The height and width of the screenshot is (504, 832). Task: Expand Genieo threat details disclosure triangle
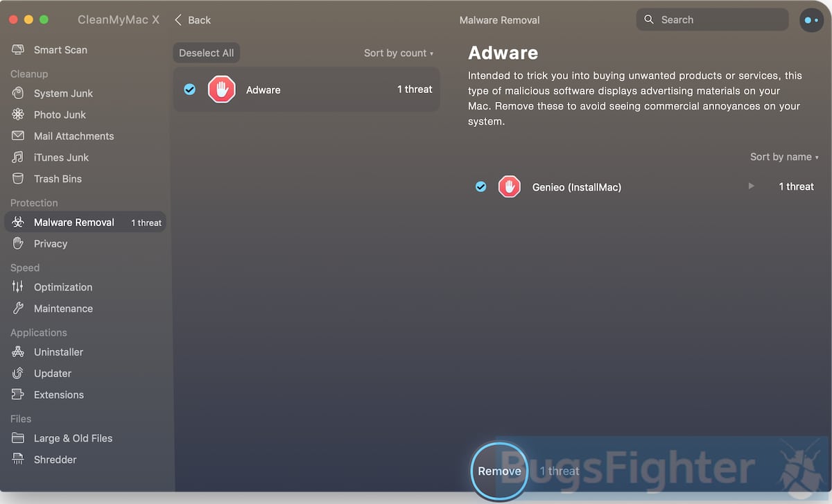(751, 186)
